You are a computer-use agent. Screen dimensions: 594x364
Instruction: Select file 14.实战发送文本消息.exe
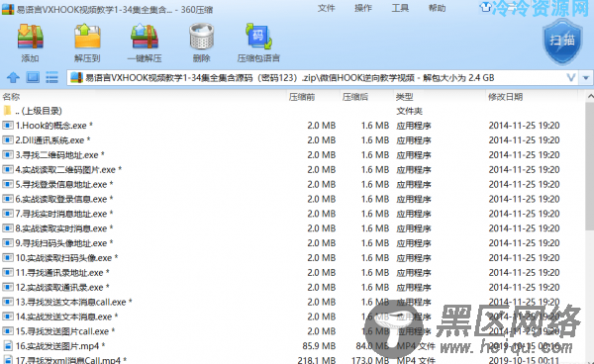point(66,317)
